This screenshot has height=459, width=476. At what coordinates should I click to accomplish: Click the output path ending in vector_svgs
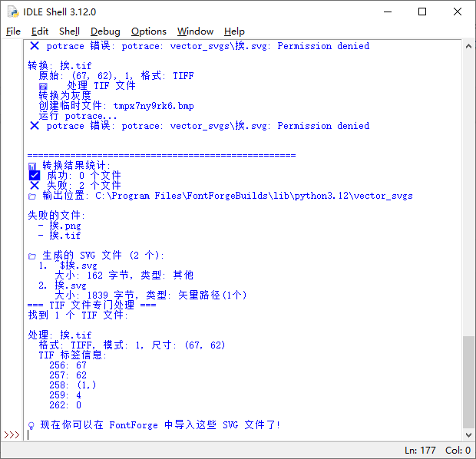(x=254, y=196)
